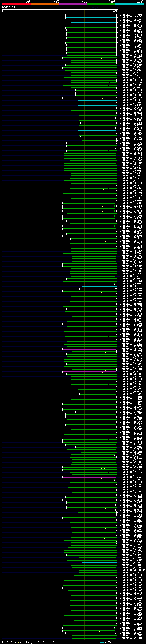Click on the UniRef100_B9I6J4 entry
Screen dimensions: 146x644
click(x=131, y=55)
